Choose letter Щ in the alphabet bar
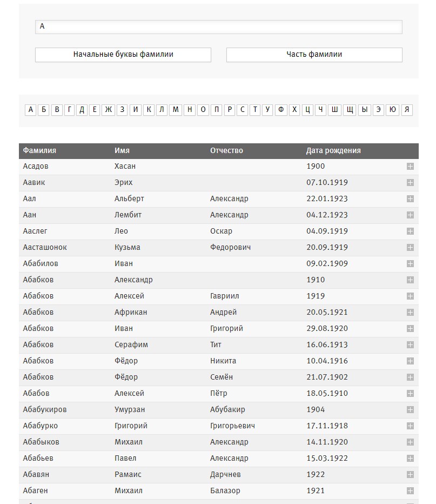 click(x=350, y=110)
